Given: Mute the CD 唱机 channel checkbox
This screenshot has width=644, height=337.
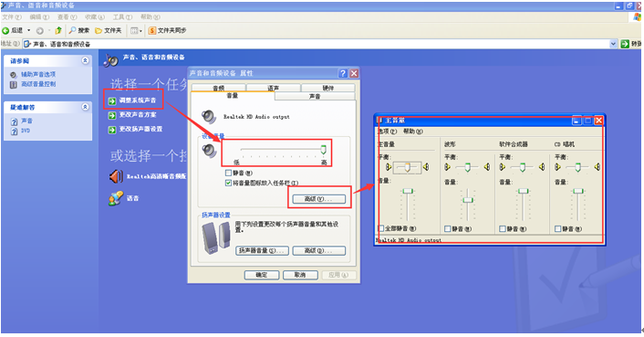Looking at the screenshot, I should [x=557, y=228].
